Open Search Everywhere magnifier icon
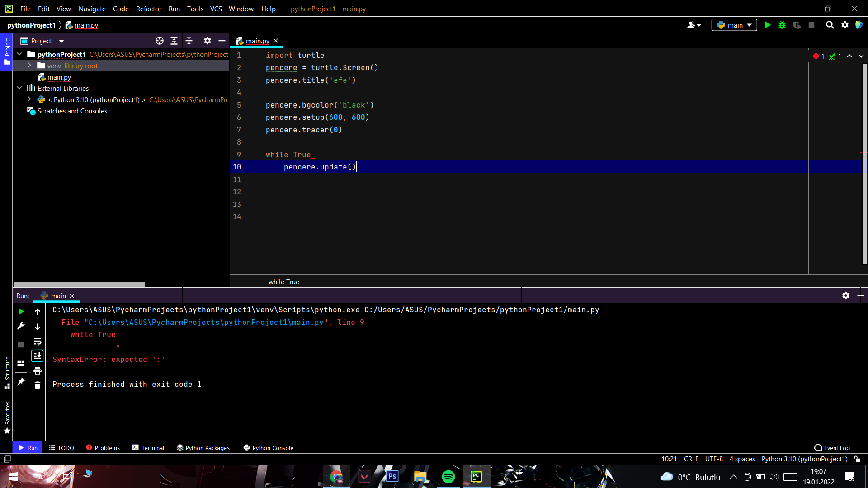Screen dimensions: 868x488 (830, 25)
